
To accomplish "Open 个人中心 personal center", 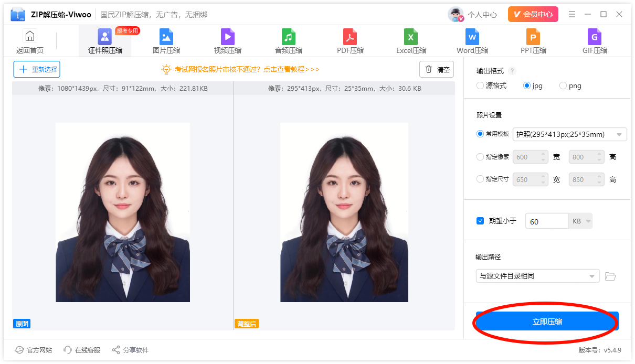I will coord(482,15).
